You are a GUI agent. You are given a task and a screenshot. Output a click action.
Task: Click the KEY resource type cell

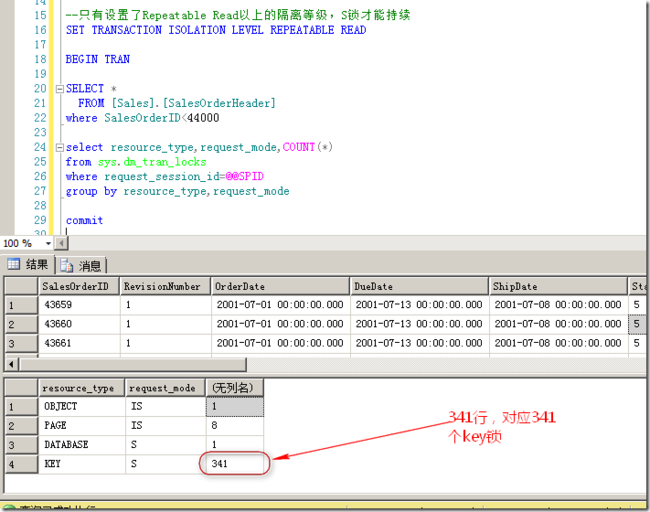pos(82,463)
